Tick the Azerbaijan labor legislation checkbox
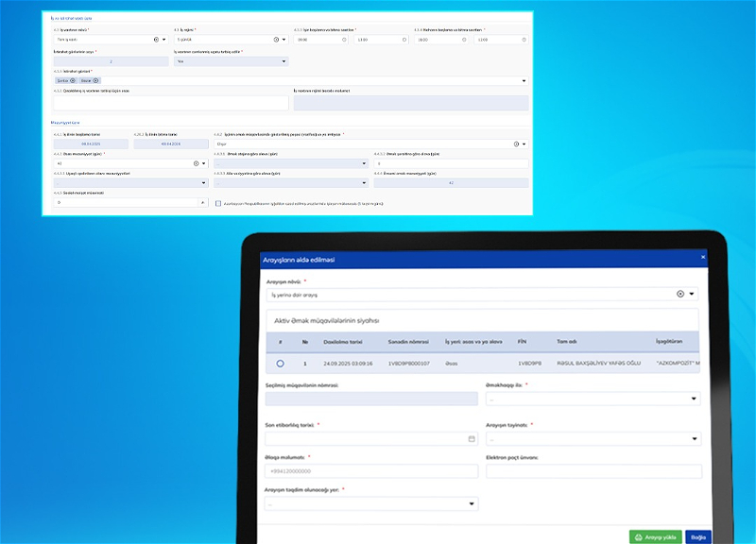Viewport: 756px width, 544px height. (x=218, y=203)
